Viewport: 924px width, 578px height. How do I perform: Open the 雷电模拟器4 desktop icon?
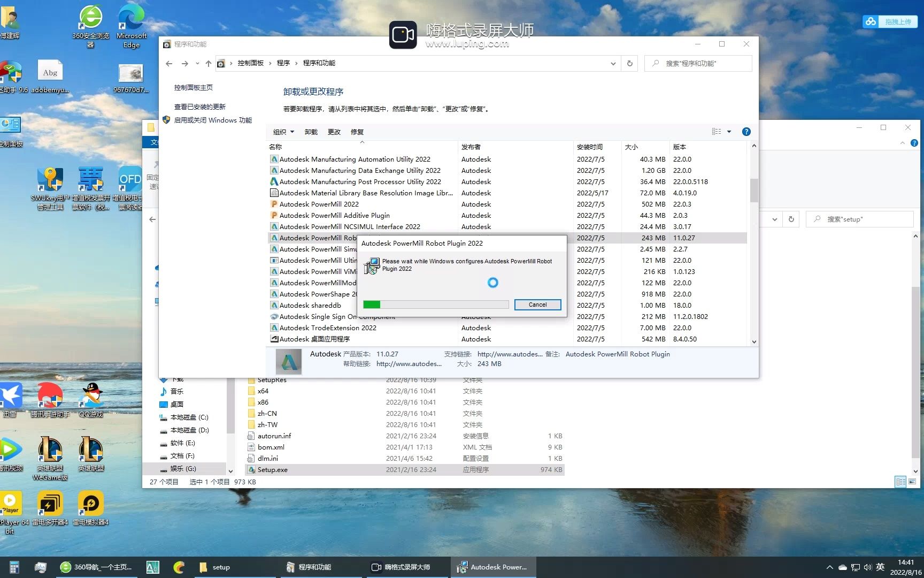(91, 508)
